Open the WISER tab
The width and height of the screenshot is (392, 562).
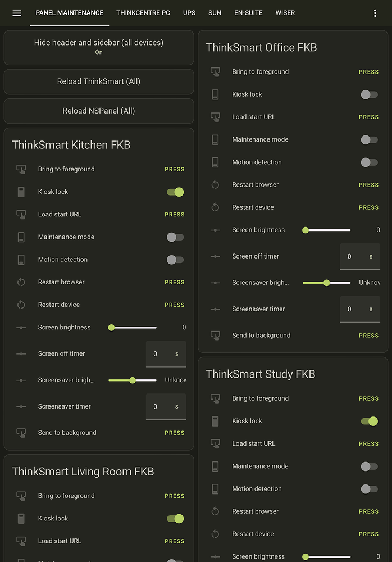tap(285, 13)
